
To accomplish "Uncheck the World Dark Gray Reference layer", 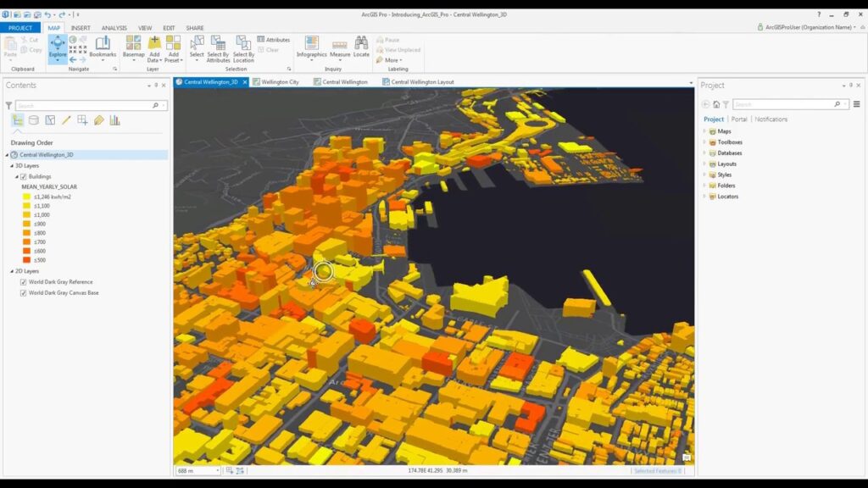I will pyautogui.click(x=22, y=281).
